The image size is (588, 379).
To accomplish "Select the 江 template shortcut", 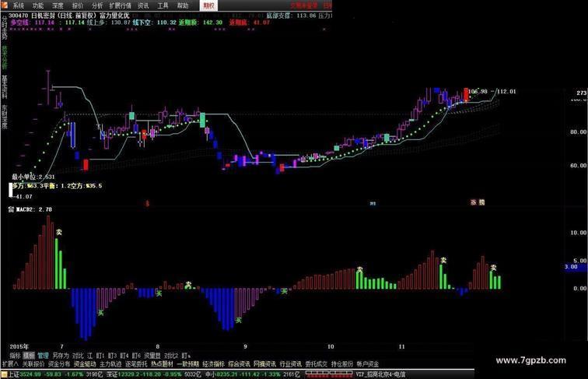I will click(x=89, y=356).
